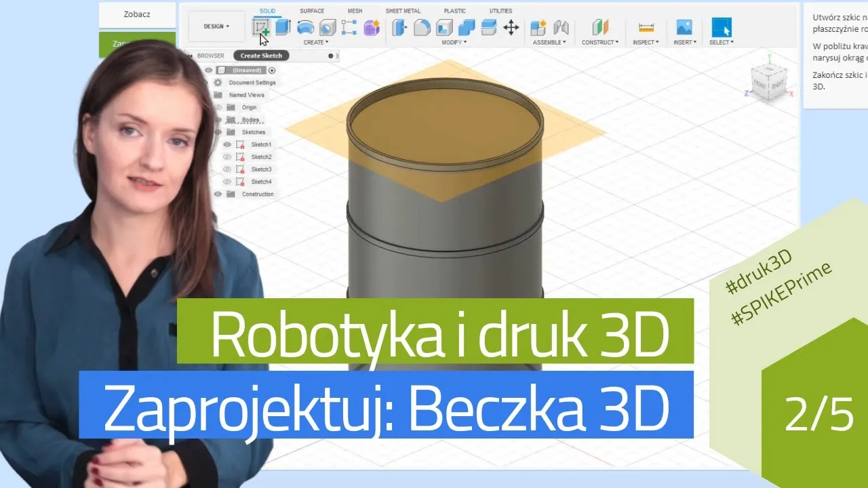Activate the Extrude tool
Screen dimensions: 868x488
(281, 27)
